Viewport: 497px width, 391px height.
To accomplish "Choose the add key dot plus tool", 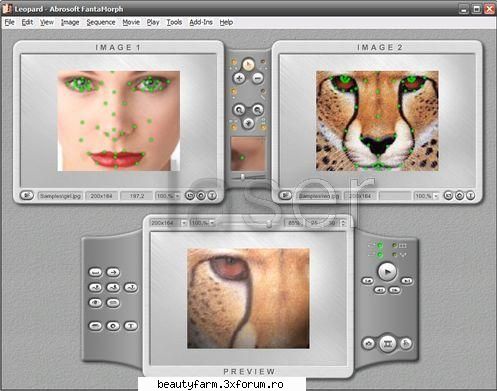I will point(239,78).
